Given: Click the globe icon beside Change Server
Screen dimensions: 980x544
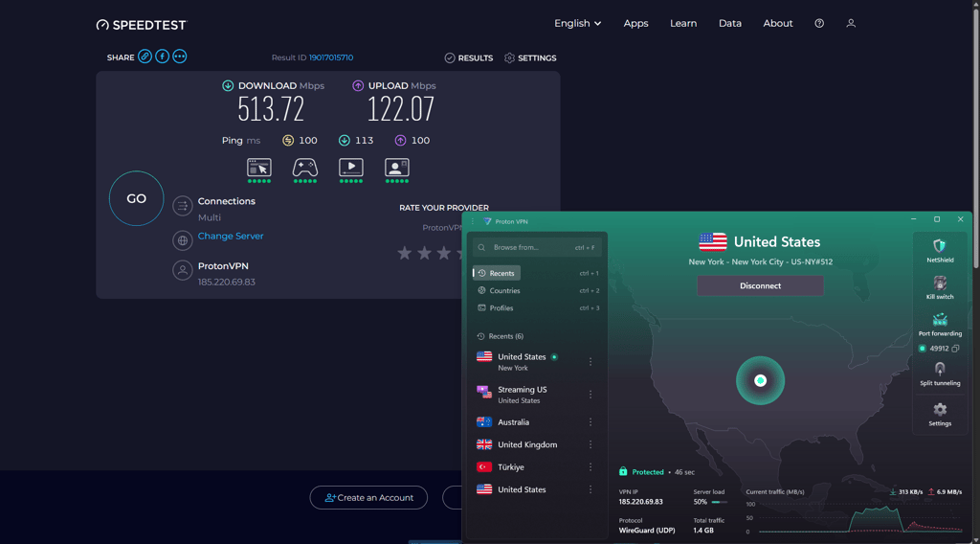Looking at the screenshot, I should click(183, 240).
